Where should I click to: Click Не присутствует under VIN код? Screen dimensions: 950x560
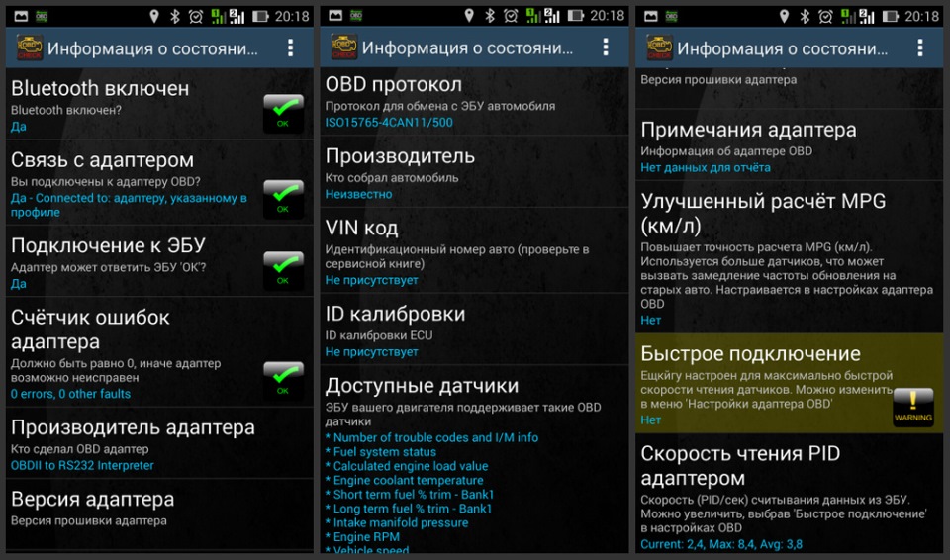(371, 280)
